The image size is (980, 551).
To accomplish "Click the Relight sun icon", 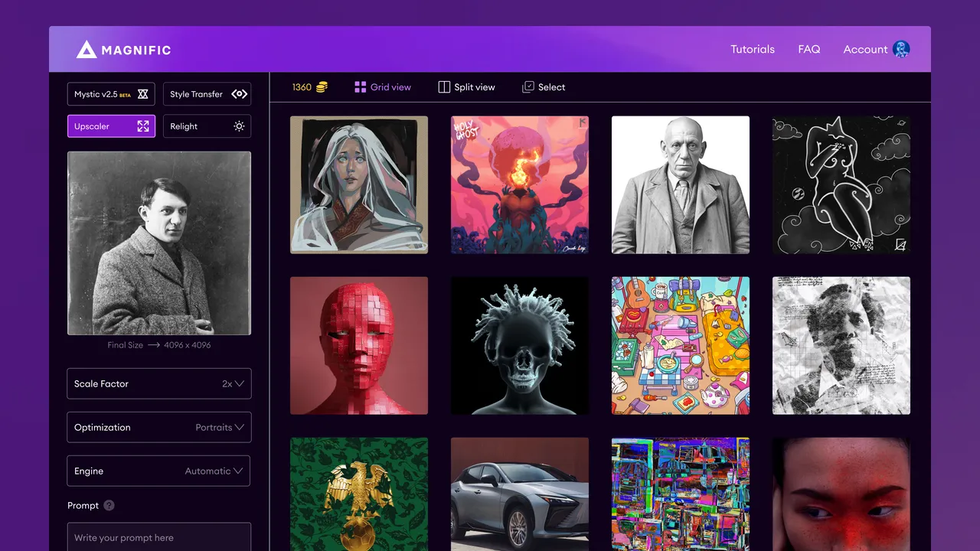I will click(x=239, y=126).
